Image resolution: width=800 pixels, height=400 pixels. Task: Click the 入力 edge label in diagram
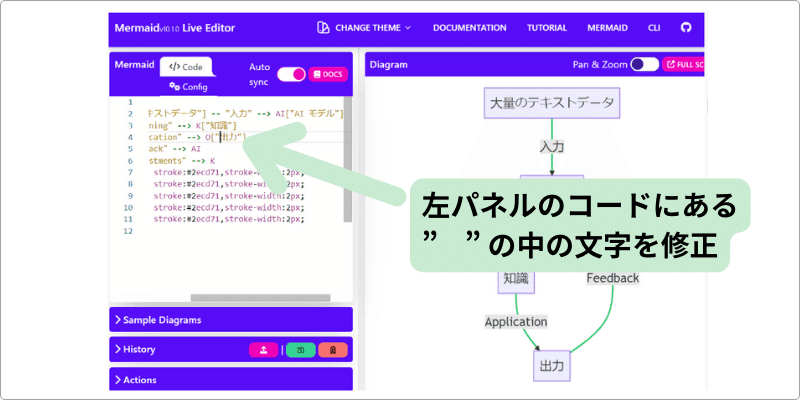[552, 147]
